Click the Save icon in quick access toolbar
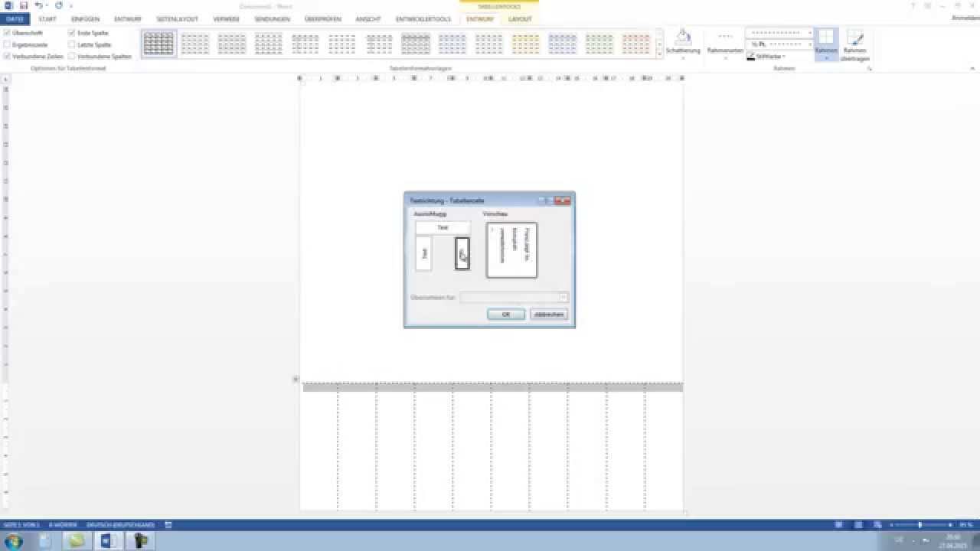980x551 pixels. 24,5
